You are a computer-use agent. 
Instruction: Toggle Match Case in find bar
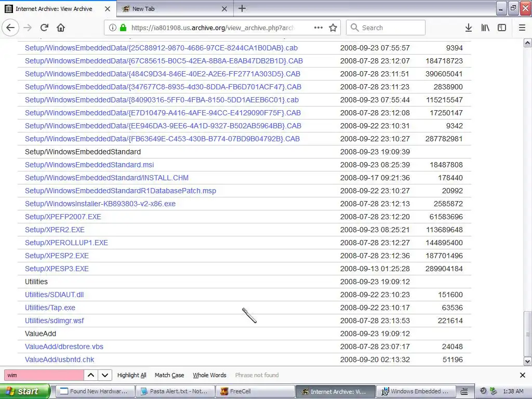169,375
